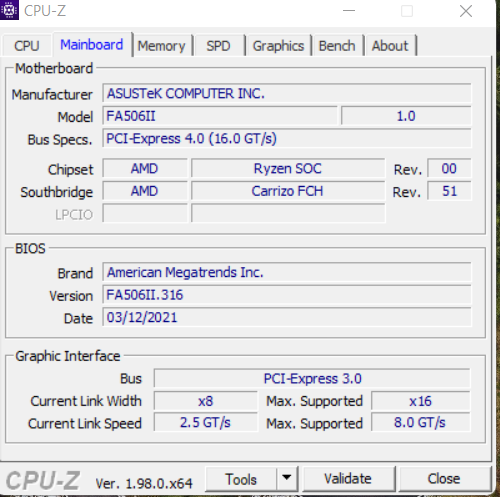Click the Close button at bottom
Screen dimensions: 500x497
[444, 479]
